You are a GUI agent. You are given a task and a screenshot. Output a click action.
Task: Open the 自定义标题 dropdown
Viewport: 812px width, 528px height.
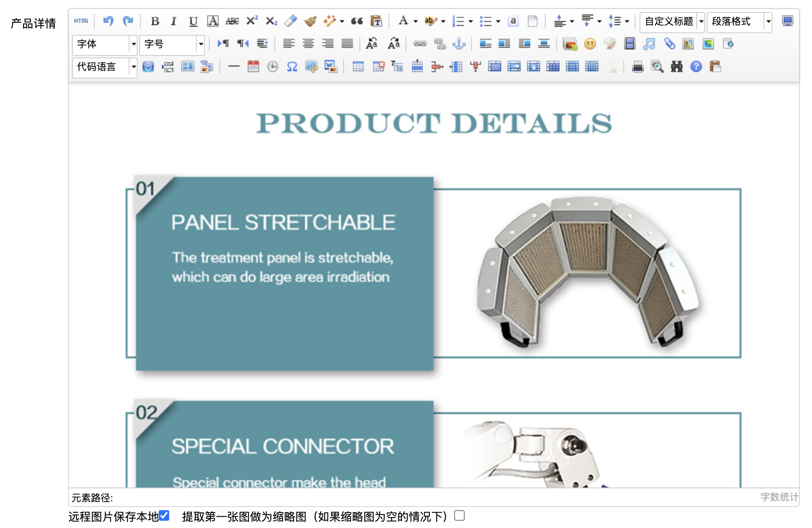(672, 21)
